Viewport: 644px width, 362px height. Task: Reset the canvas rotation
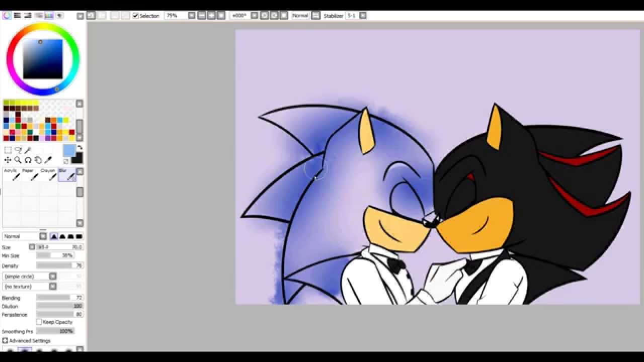[283, 16]
